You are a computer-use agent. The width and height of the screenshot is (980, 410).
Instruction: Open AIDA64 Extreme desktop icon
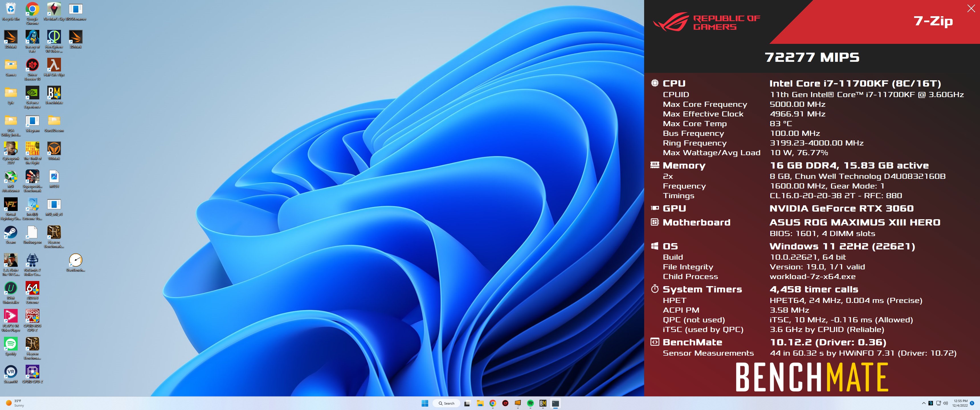[32, 292]
